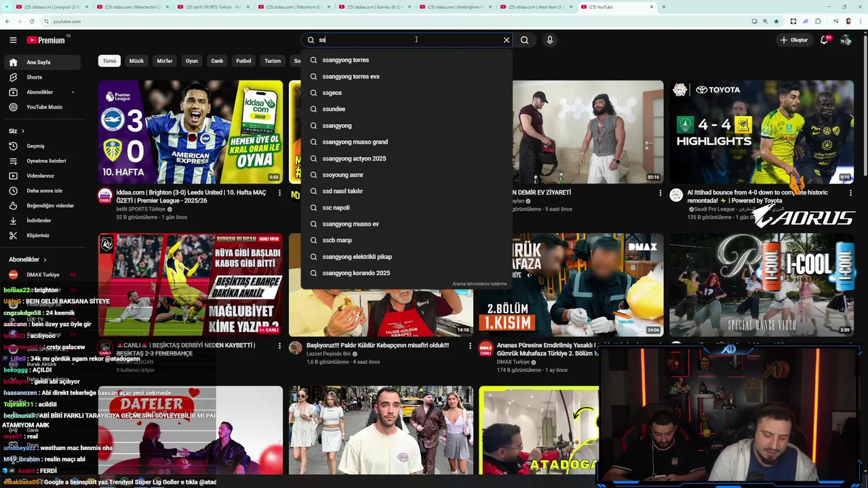
Task: Choose suggestion ssc napoli
Action: click(407, 207)
